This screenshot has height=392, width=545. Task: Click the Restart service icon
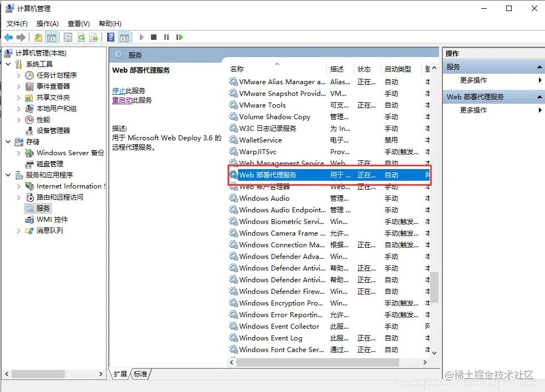(179, 37)
